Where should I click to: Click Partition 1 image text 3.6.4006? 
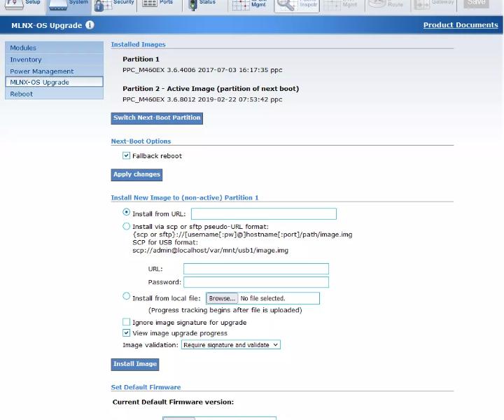(202, 70)
